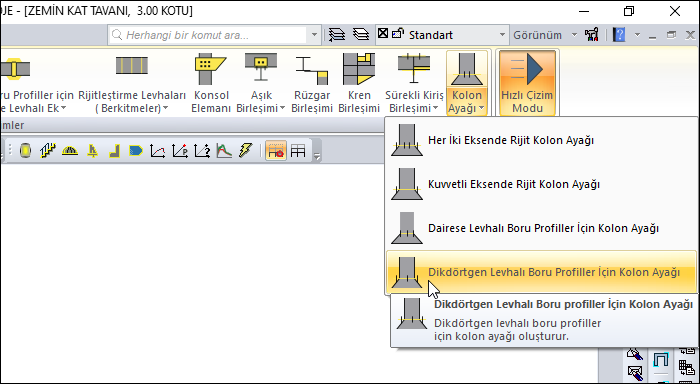
Task: Select the Konsol Elemanı tool
Action: pos(211,83)
